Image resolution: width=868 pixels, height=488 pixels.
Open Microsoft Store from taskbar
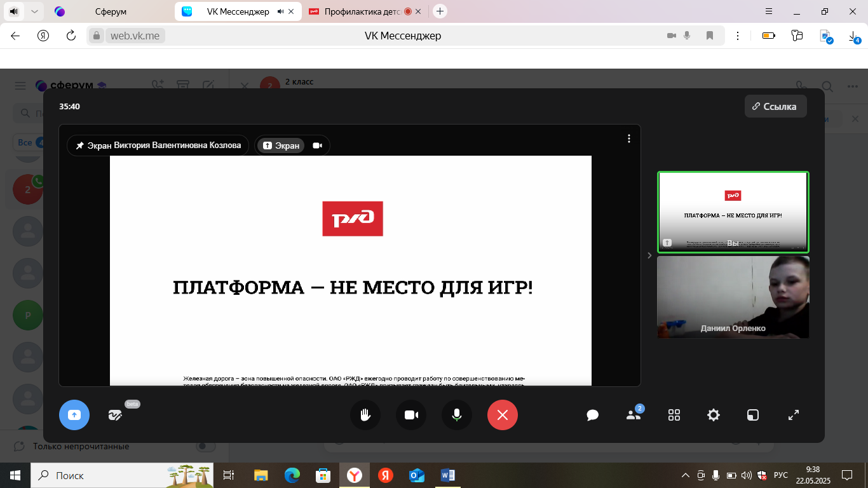tap(323, 475)
